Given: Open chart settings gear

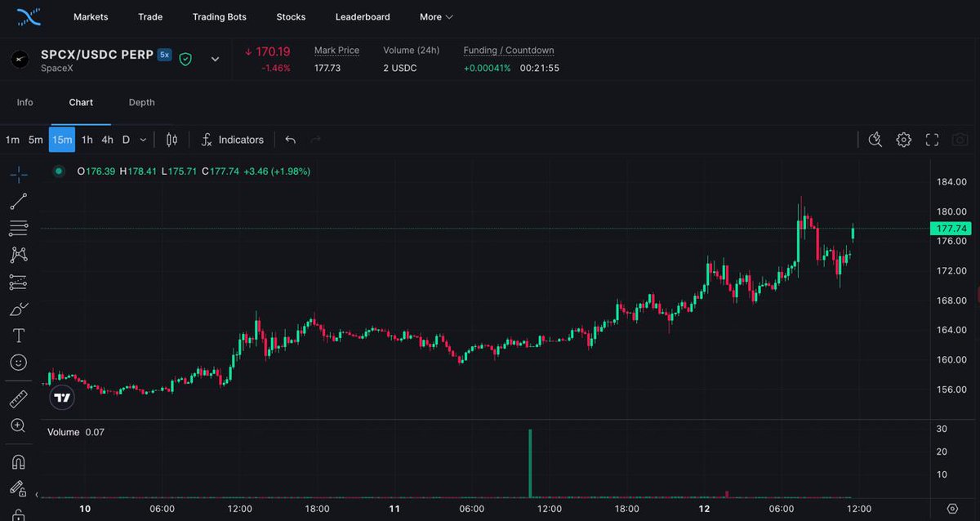Looking at the screenshot, I should pos(903,140).
